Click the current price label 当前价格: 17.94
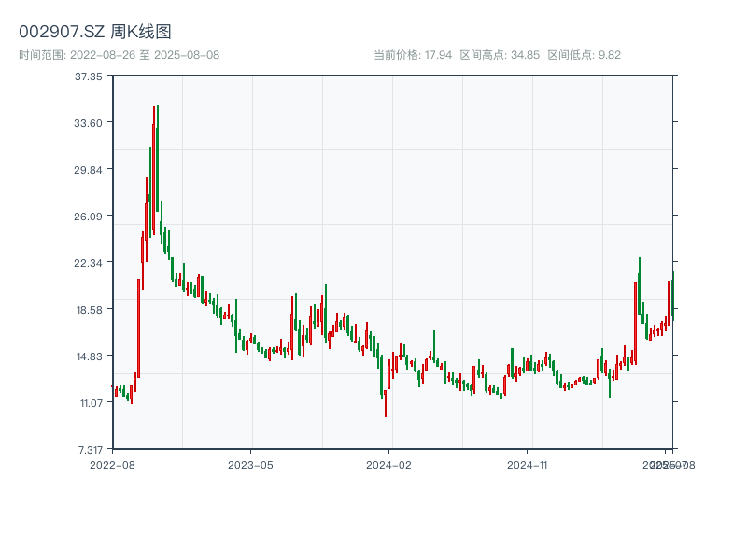The height and width of the screenshot is (560, 747). pyautogui.click(x=413, y=55)
